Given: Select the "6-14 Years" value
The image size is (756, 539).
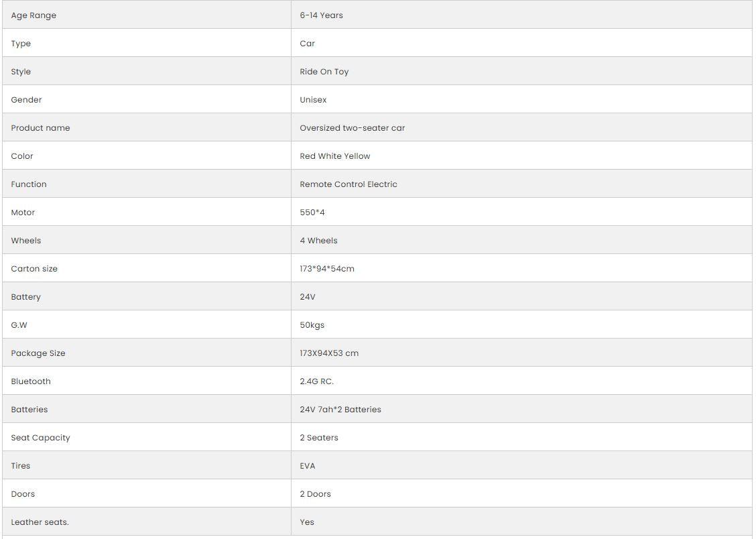Looking at the screenshot, I should point(321,15).
